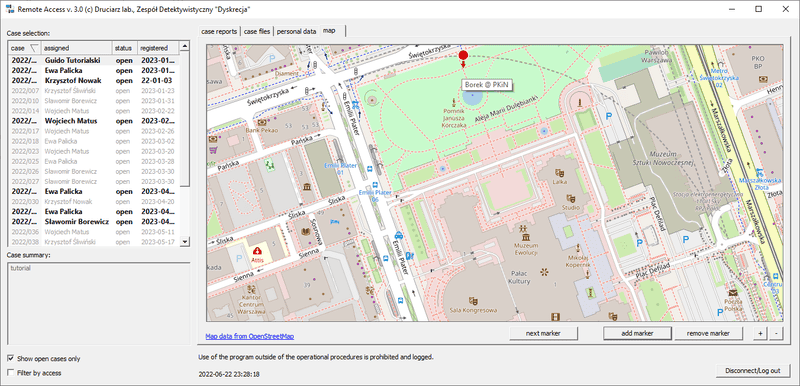
Task: Select Guido Tutorialski case row
Action: pos(93,60)
